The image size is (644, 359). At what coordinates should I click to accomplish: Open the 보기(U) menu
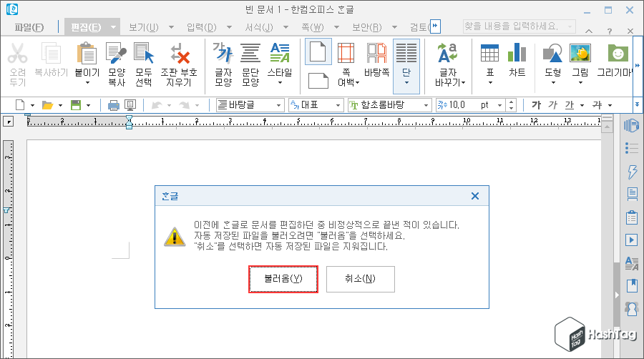[144, 27]
